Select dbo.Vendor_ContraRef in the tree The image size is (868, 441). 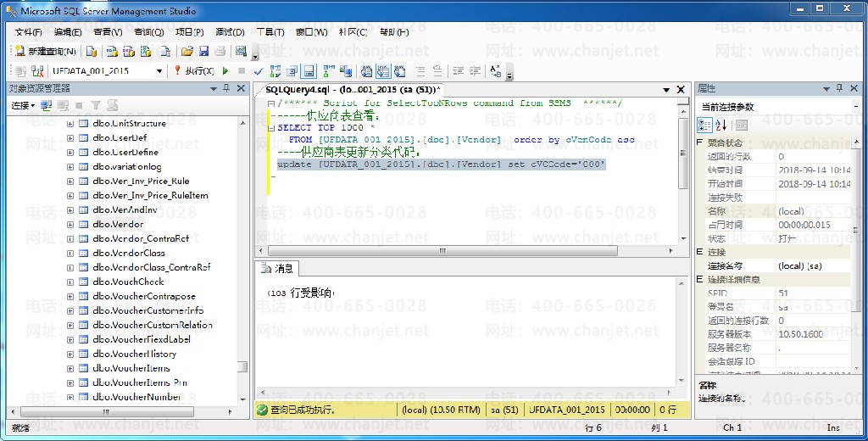coord(141,239)
